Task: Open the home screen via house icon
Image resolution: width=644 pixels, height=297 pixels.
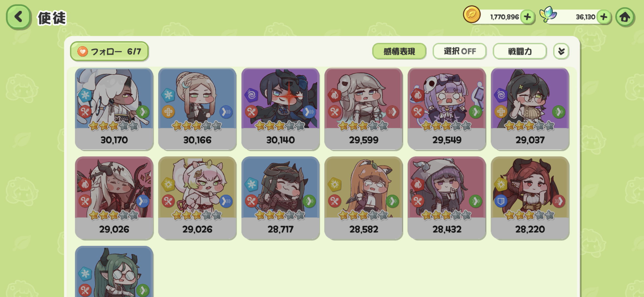Action: (x=625, y=17)
